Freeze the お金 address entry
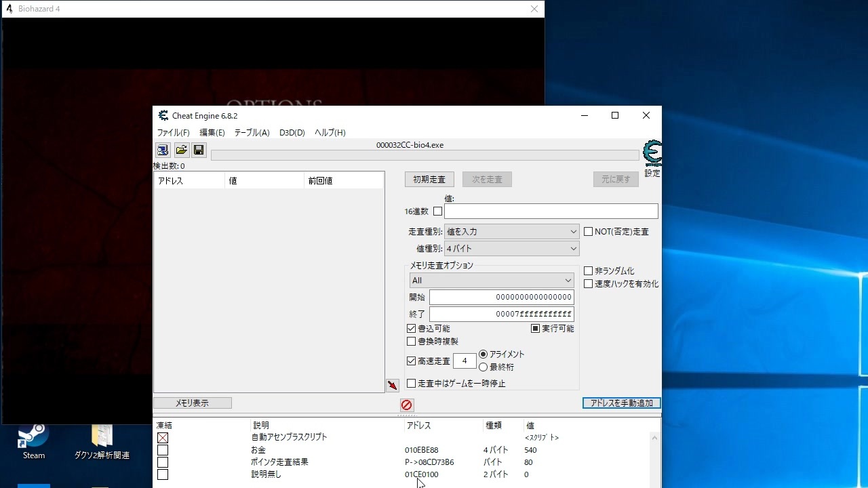The width and height of the screenshot is (868, 488). [x=163, y=450]
